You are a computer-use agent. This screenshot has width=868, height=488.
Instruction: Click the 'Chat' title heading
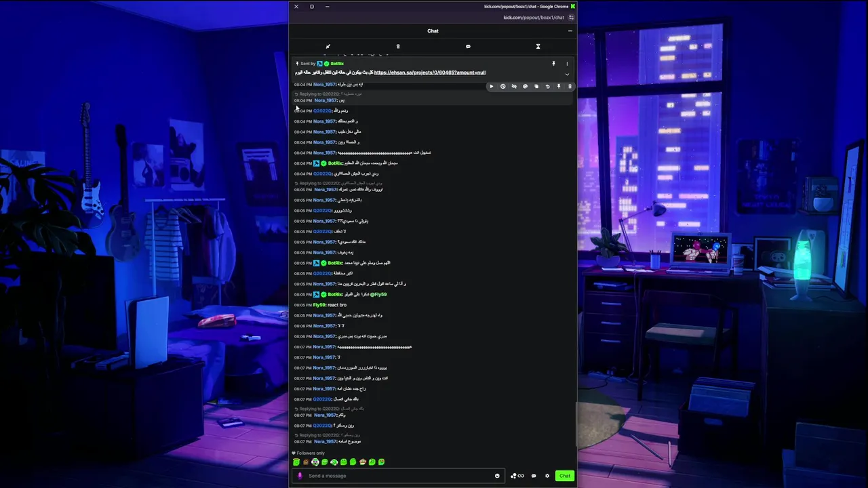coord(433,30)
